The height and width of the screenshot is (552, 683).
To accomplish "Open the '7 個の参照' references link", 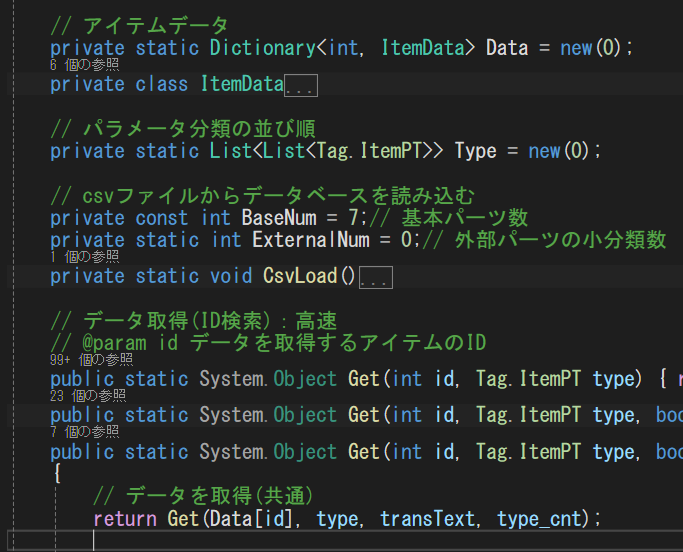I will point(85,432).
